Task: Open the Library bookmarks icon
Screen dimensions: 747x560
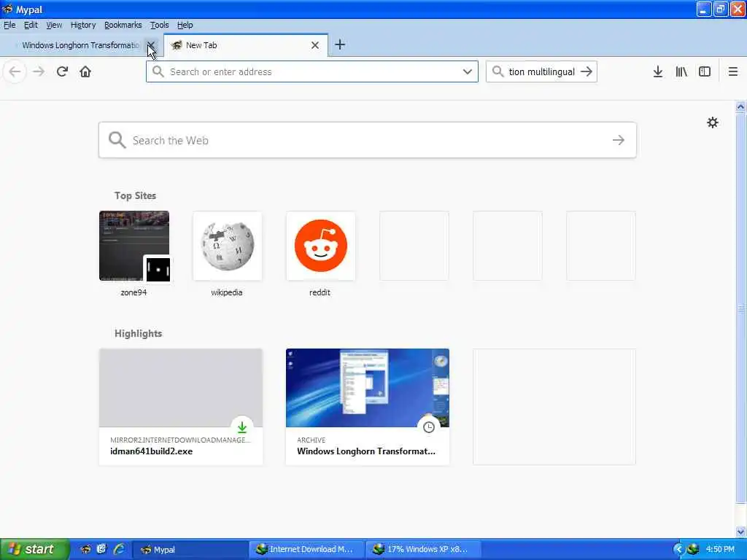Action: [x=681, y=72]
